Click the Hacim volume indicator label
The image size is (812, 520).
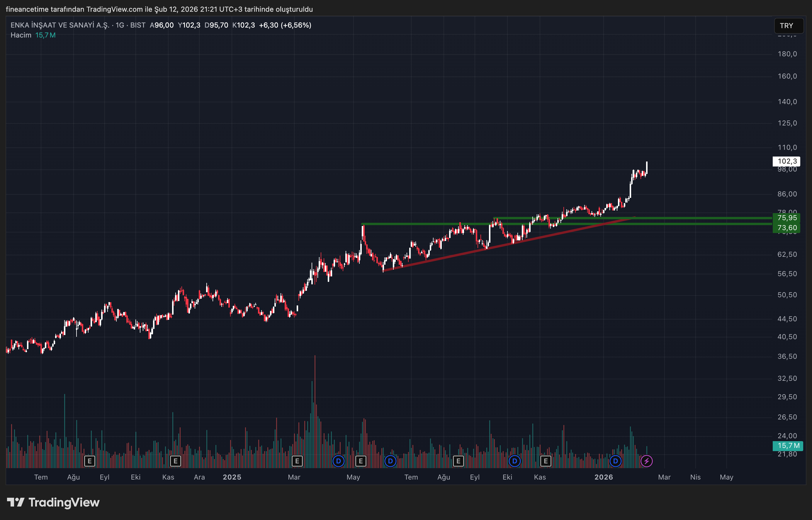point(21,35)
